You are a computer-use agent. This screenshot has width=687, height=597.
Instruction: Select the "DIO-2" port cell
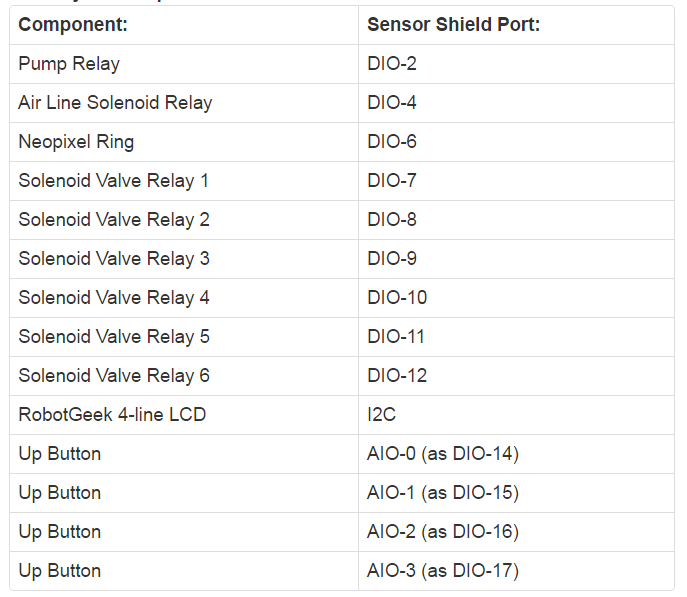click(x=392, y=64)
